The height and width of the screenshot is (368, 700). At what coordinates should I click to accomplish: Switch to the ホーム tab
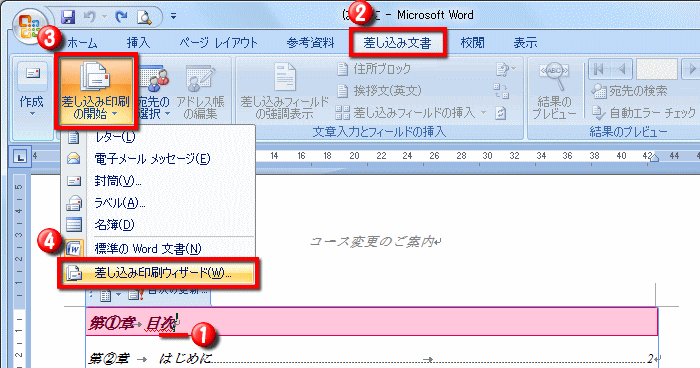pos(82,43)
